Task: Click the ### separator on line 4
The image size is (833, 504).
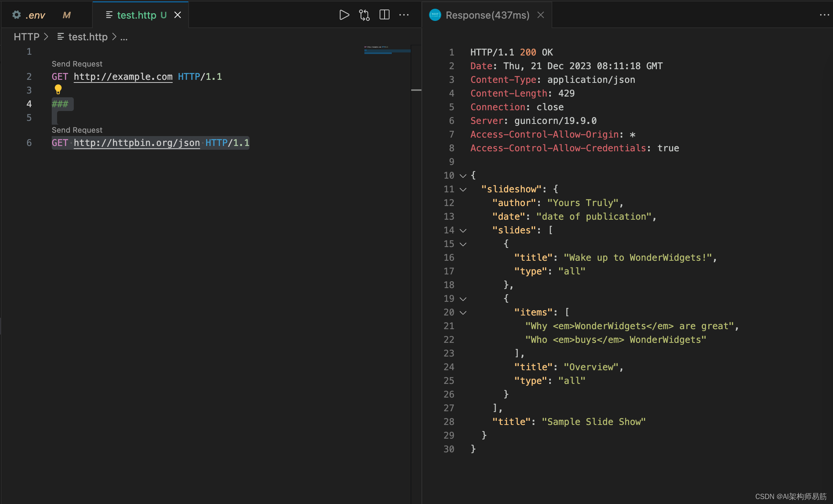Action: coord(60,104)
